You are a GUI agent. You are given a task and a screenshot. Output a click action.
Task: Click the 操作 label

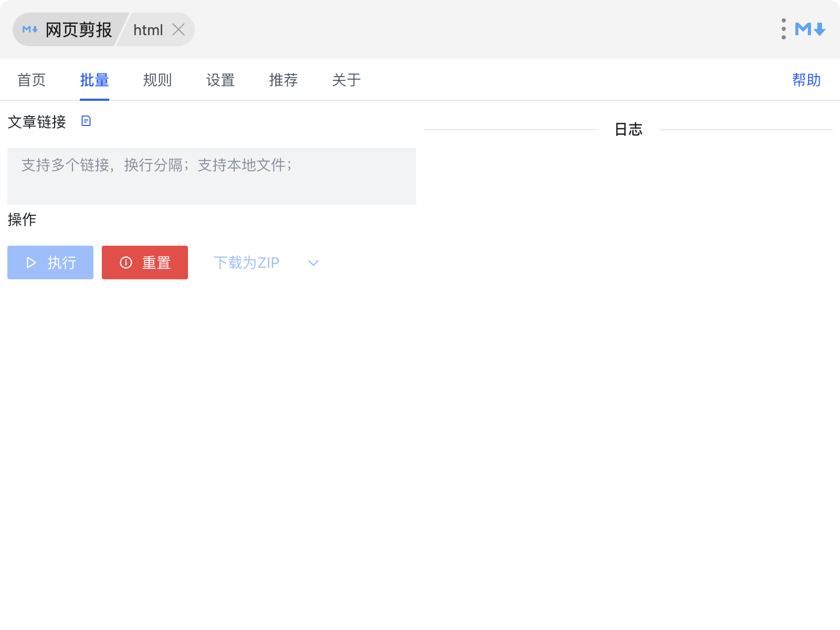coord(22,219)
